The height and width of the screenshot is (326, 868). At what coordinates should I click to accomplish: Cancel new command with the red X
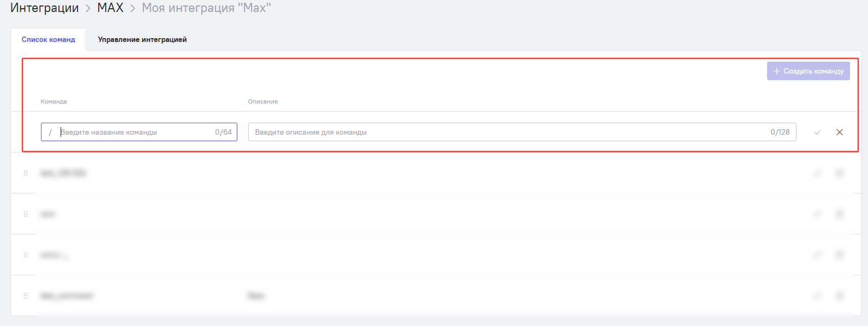(x=840, y=132)
